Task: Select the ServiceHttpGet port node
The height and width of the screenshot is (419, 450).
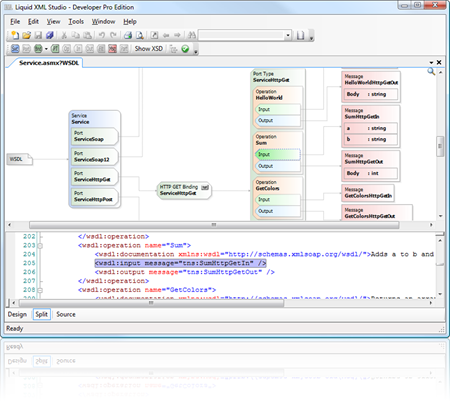Action: tap(95, 177)
